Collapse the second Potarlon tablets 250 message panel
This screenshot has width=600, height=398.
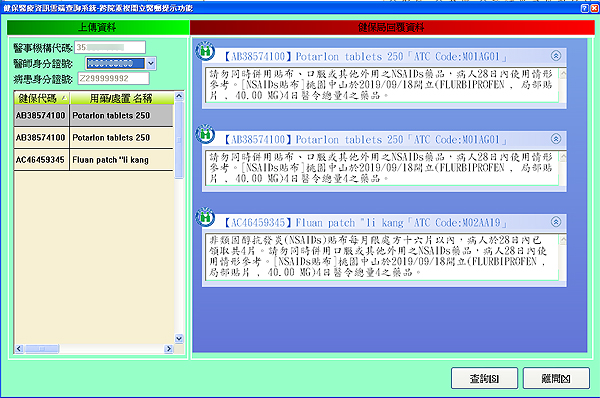[556, 139]
